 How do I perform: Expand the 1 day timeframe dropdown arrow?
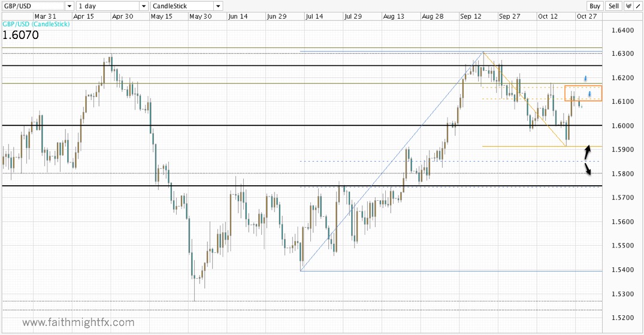tap(143, 6)
